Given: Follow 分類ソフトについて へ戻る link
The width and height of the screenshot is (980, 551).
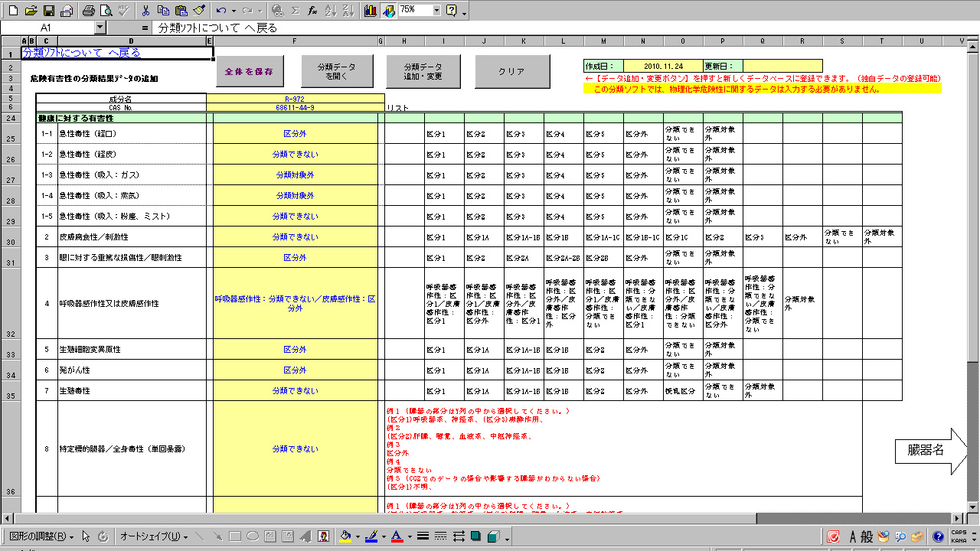Looking at the screenshot, I should (x=81, y=53).
